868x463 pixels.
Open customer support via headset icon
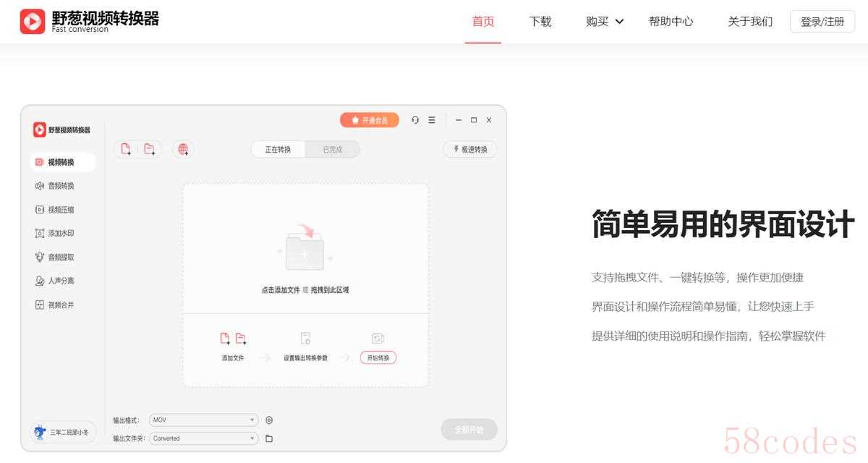pos(415,120)
